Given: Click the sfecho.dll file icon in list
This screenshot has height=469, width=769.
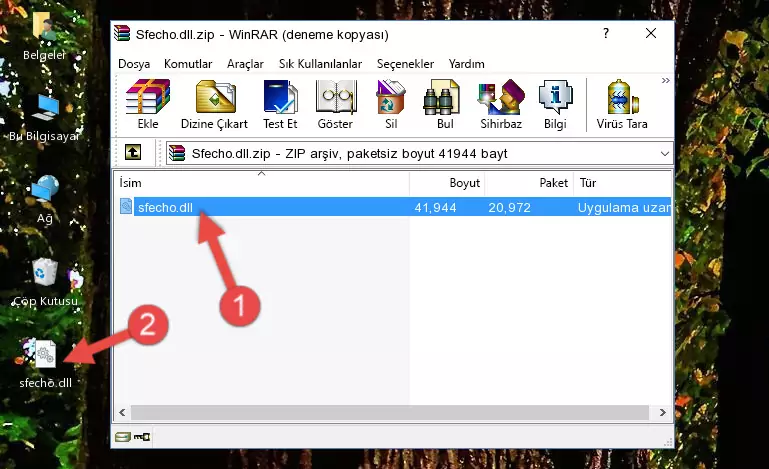Looking at the screenshot, I should [x=126, y=207].
